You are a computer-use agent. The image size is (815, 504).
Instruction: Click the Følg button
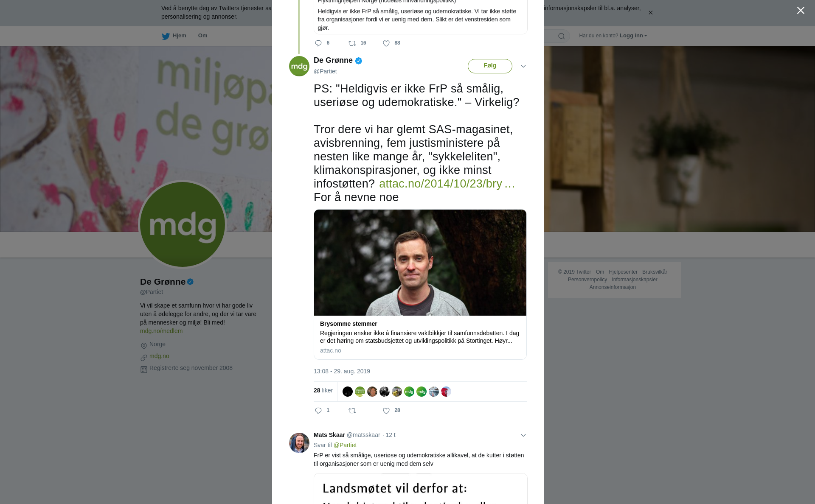point(490,66)
